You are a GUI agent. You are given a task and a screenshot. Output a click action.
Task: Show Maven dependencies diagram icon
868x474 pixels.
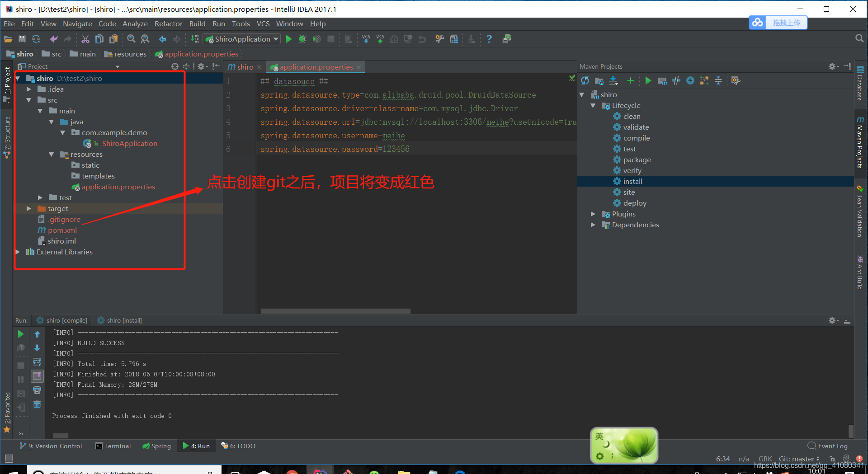[x=704, y=81]
